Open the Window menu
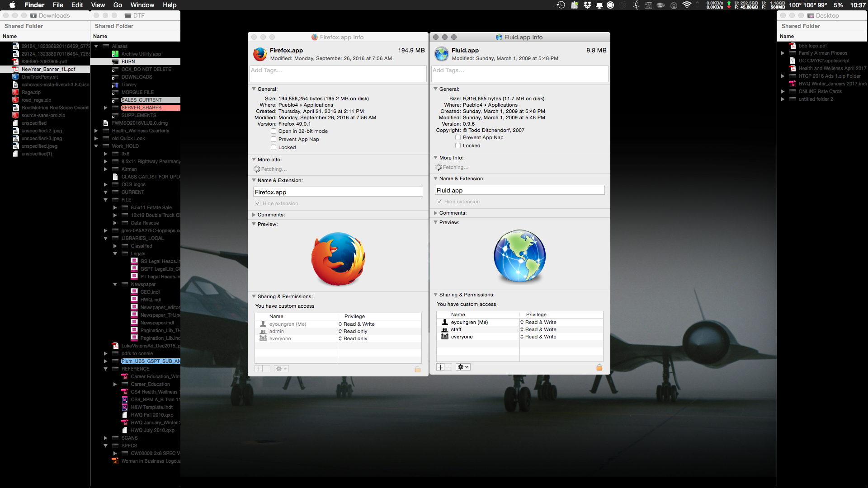 142,5
